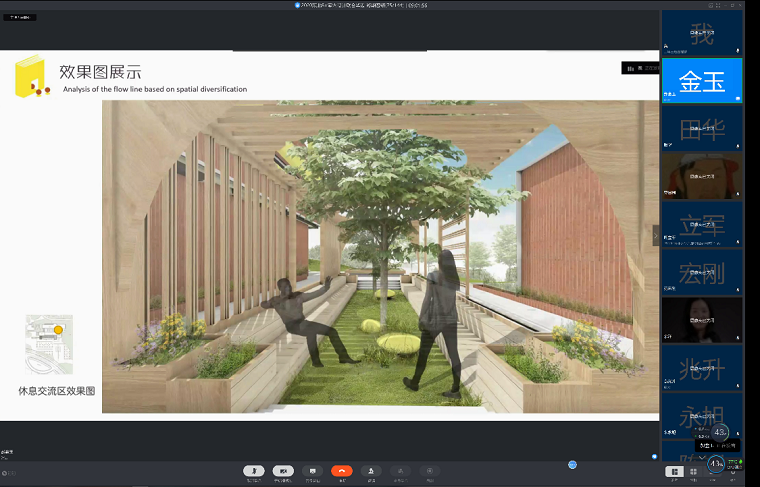
Task: Select the 田华 participant tile
Action: (701, 128)
